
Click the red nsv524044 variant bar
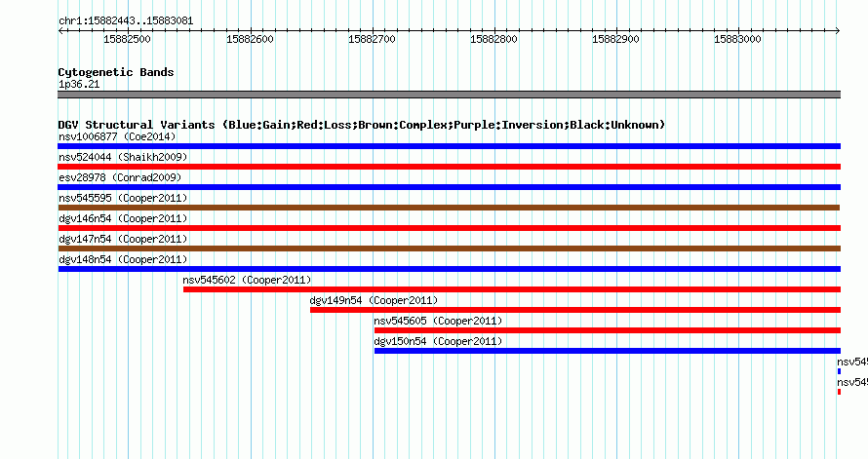(x=449, y=167)
